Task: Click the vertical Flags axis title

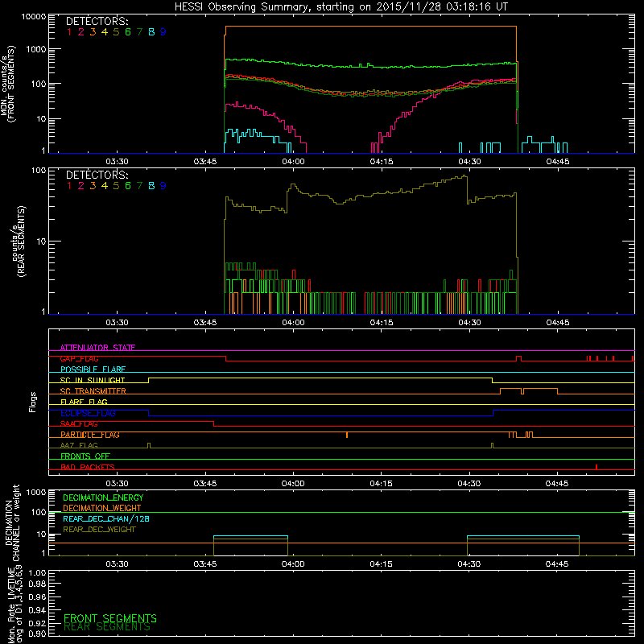Action: [33, 402]
